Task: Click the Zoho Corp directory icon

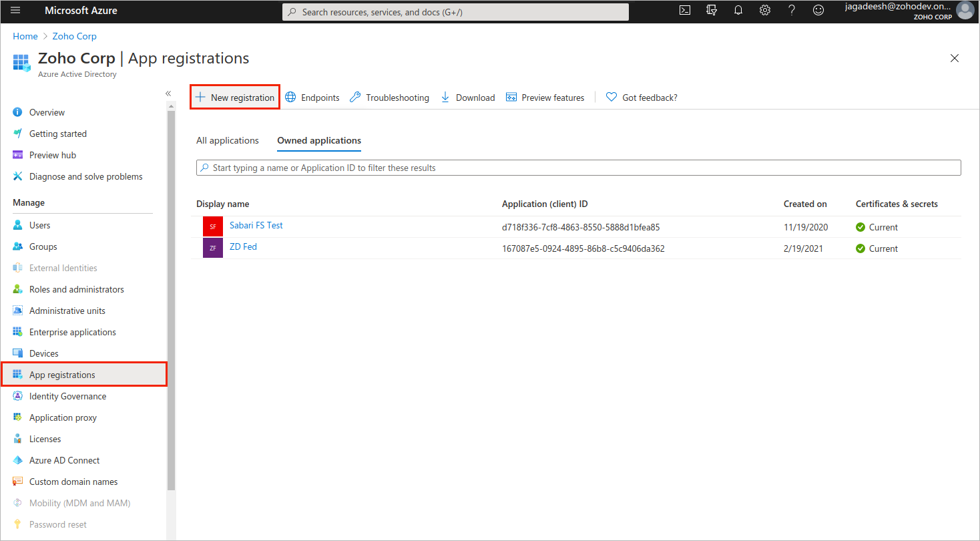Action: click(22, 63)
